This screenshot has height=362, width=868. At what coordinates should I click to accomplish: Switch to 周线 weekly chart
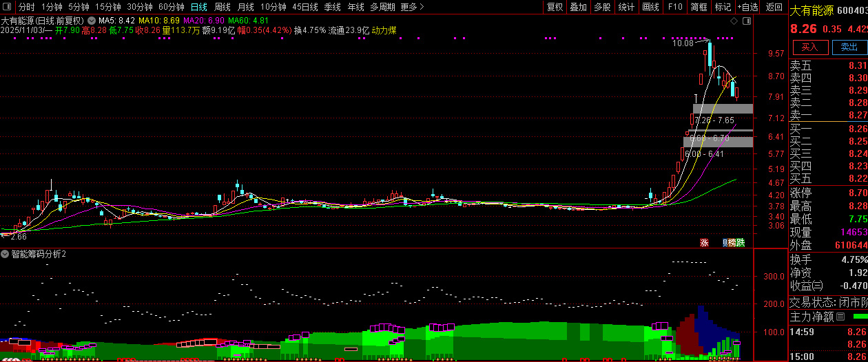pyautogui.click(x=223, y=7)
